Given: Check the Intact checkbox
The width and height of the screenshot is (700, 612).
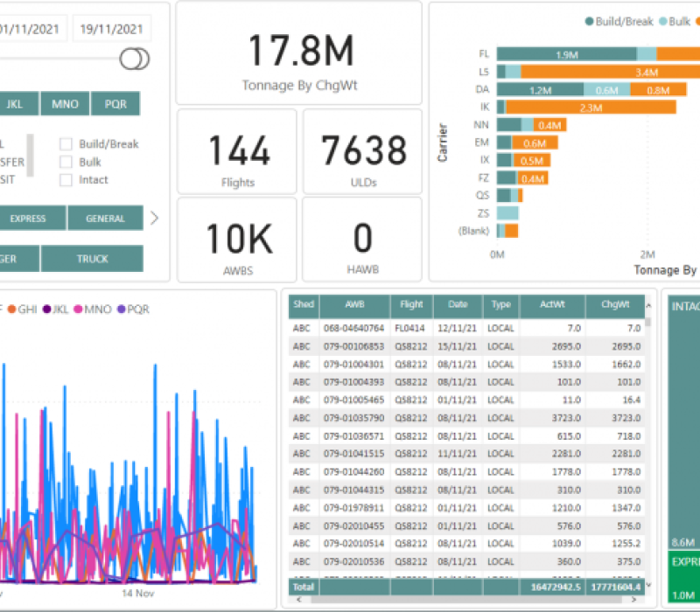Looking at the screenshot, I should pyautogui.click(x=66, y=180).
